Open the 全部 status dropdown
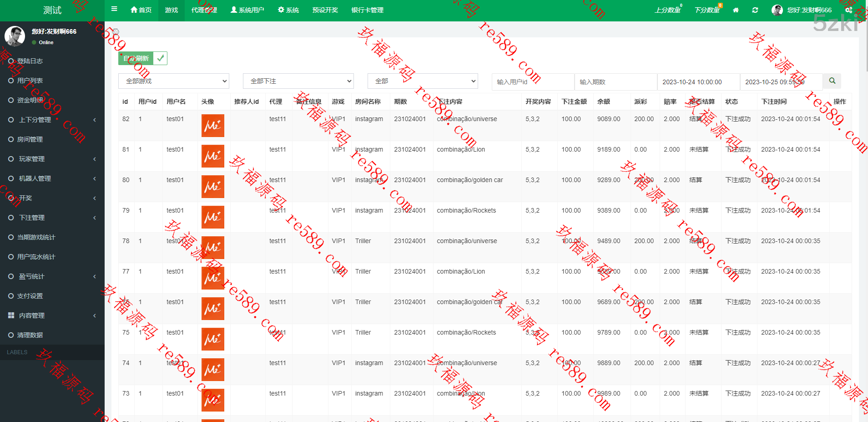868x422 pixels. 423,81
